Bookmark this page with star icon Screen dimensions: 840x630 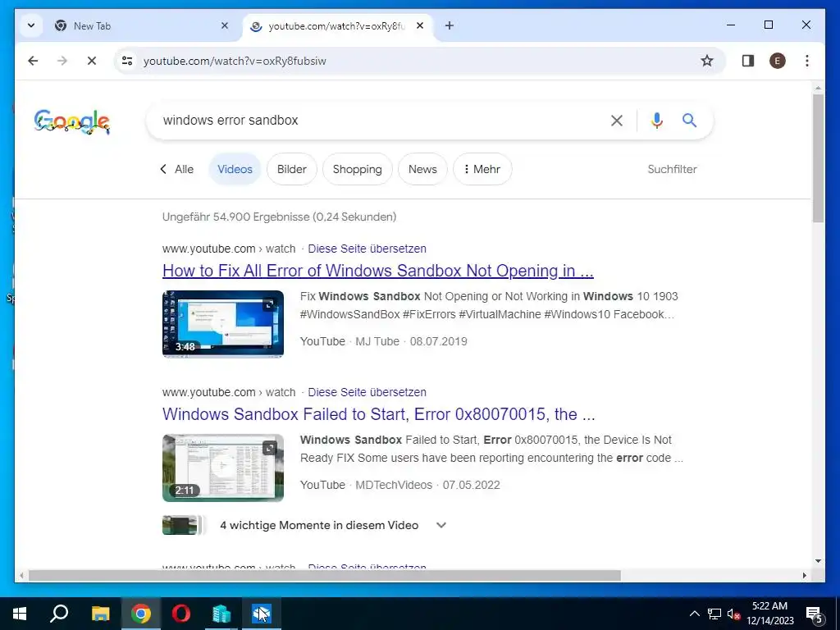point(707,61)
